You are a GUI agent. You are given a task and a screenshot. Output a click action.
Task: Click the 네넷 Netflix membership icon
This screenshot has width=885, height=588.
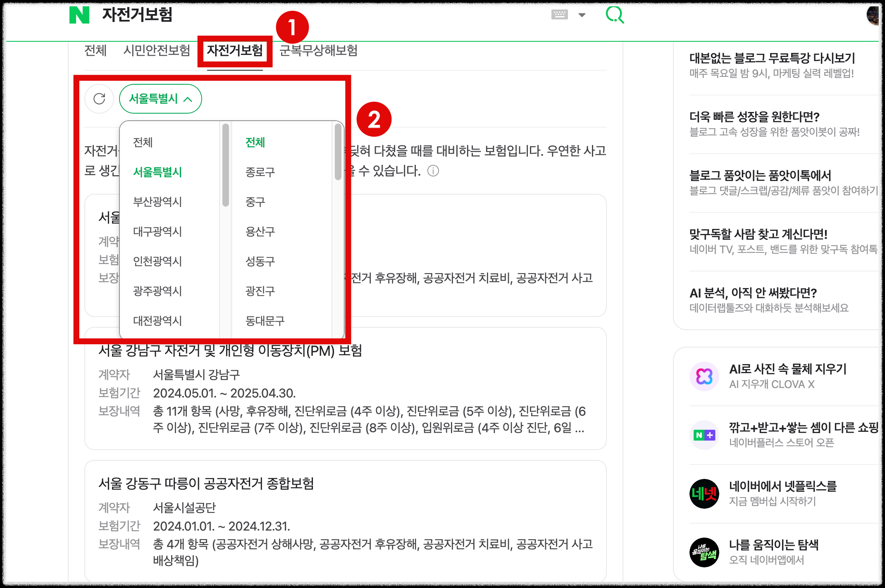pyautogui.click(x=704, y=494)
